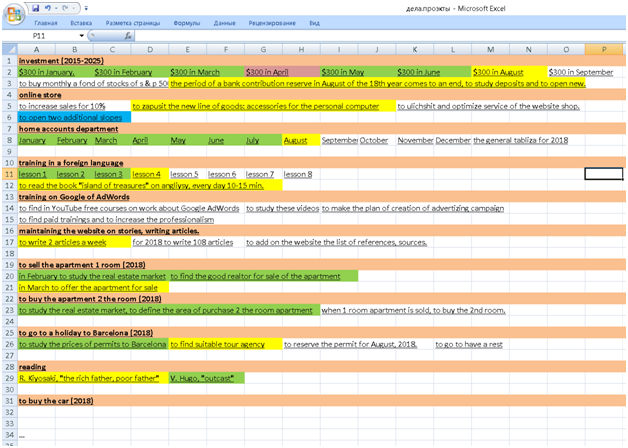The image size is (628, 448).
Task: Click the blue cell 'to open two additional slopes'
Action: coord(74,117)
